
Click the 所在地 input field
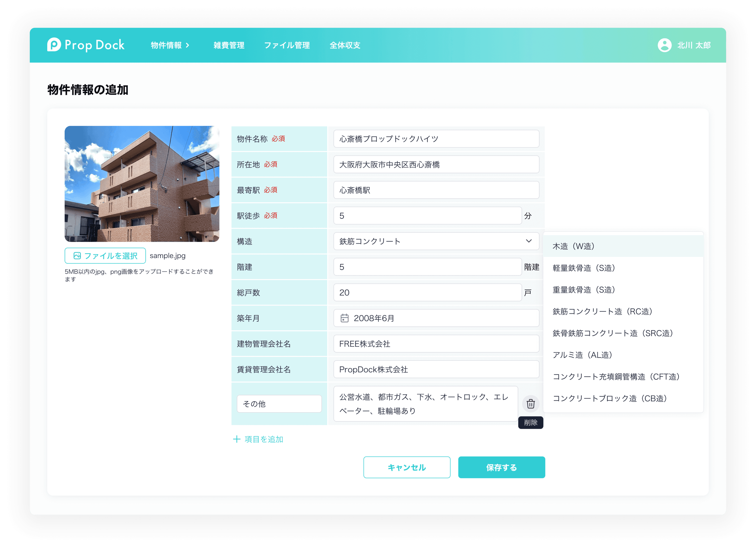(436, 164)
